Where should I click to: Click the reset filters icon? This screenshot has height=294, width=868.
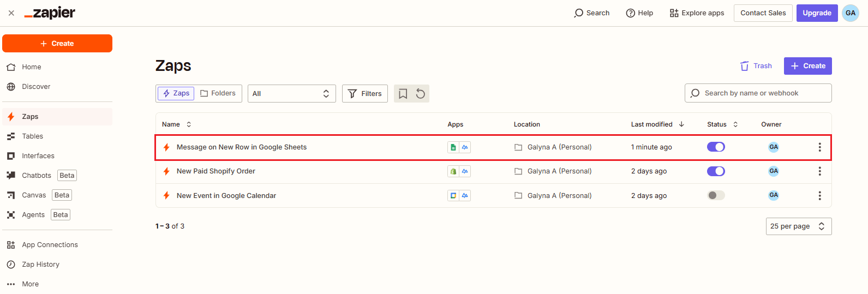click(x=420, y=94)
